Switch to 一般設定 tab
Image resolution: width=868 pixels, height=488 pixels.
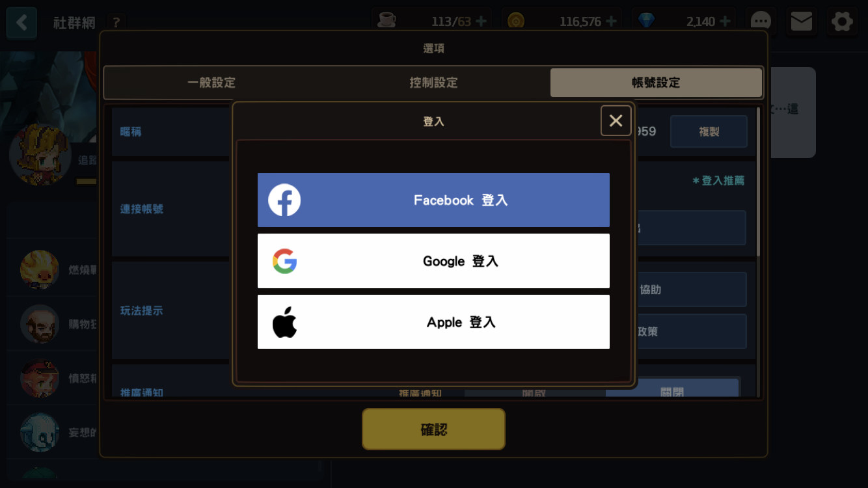[211, 83]
